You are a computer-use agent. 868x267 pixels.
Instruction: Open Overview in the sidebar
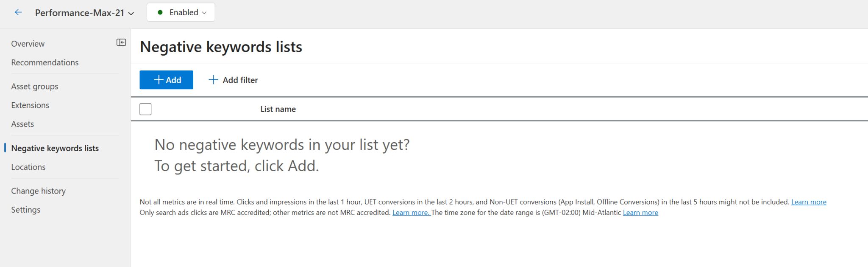pos(28,44)
